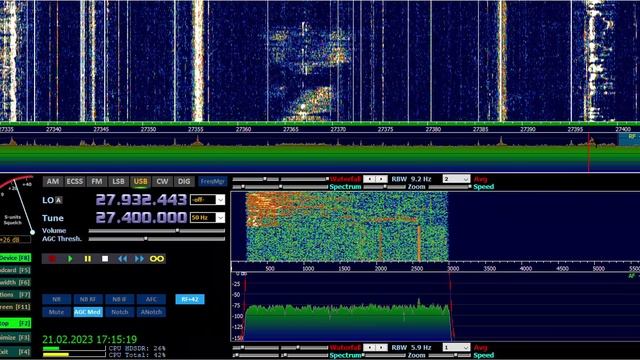Click the 27365 mark on the RF frequency scale
Screen dimensions: 640x360
(291, 129)
